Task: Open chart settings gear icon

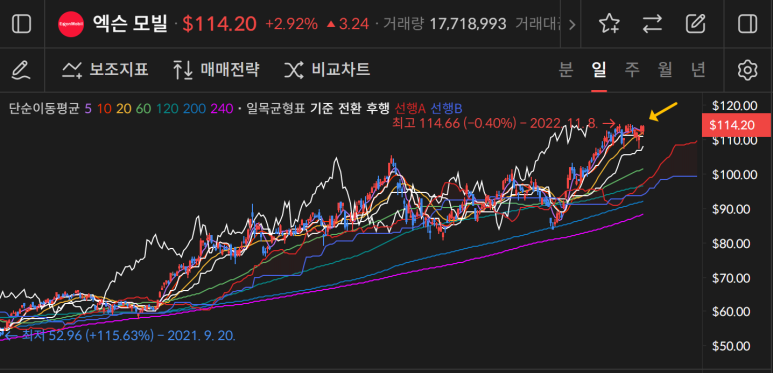Action: click(747, 70)
